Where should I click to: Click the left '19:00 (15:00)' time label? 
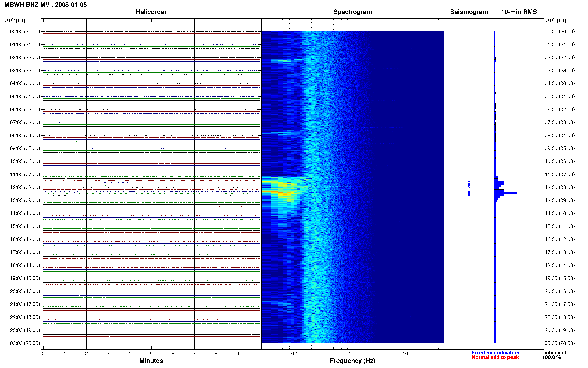[25, 278]
